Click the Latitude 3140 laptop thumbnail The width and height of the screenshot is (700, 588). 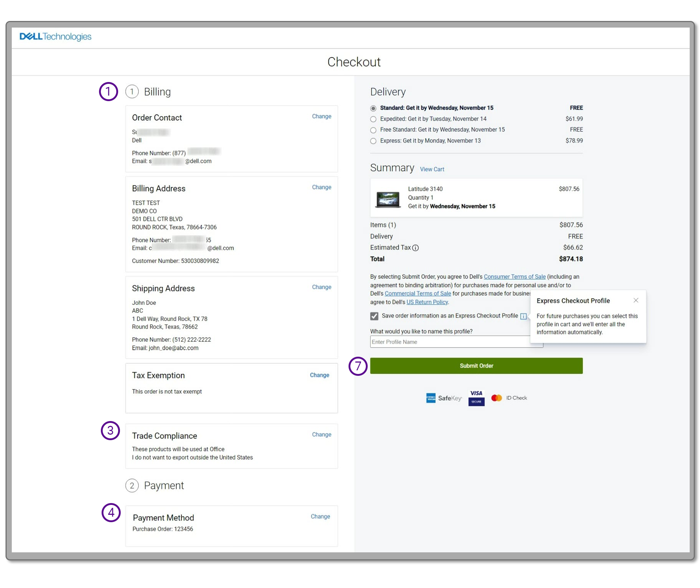click(x=388, y=200)
